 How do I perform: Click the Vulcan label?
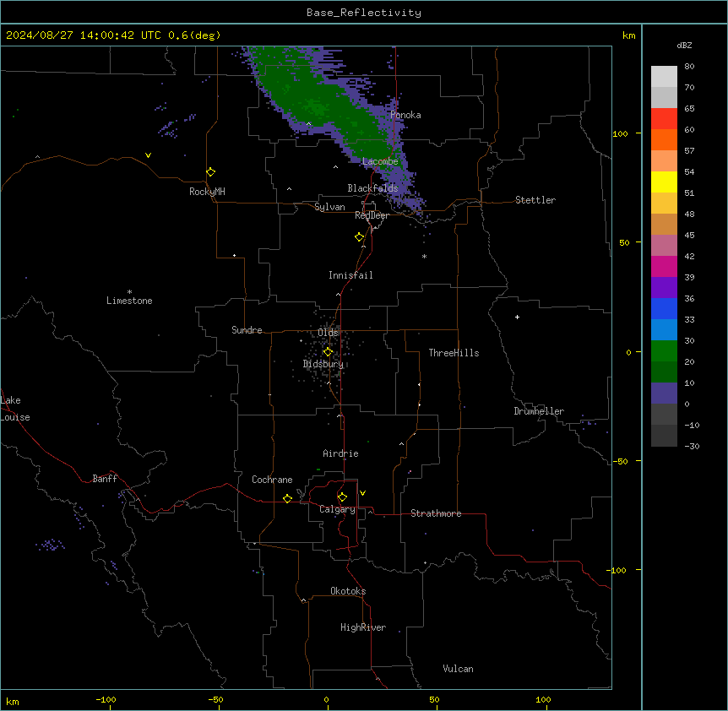coord(458,669)
